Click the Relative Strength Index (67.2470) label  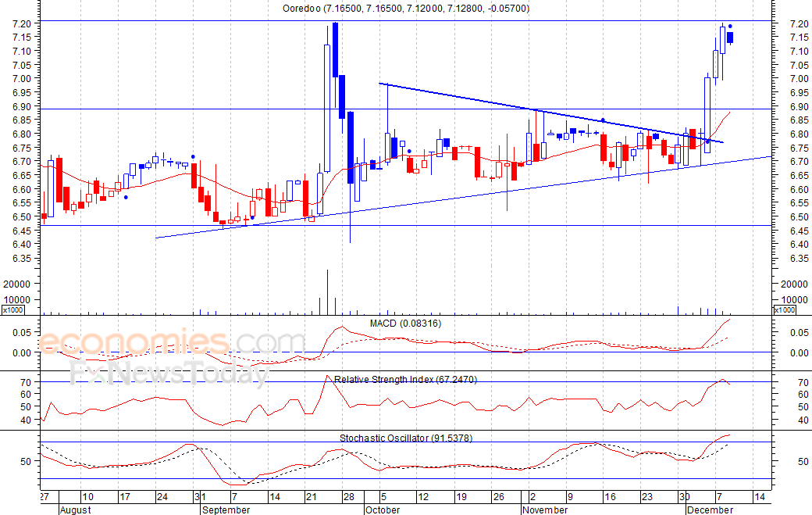coord(405,379)
